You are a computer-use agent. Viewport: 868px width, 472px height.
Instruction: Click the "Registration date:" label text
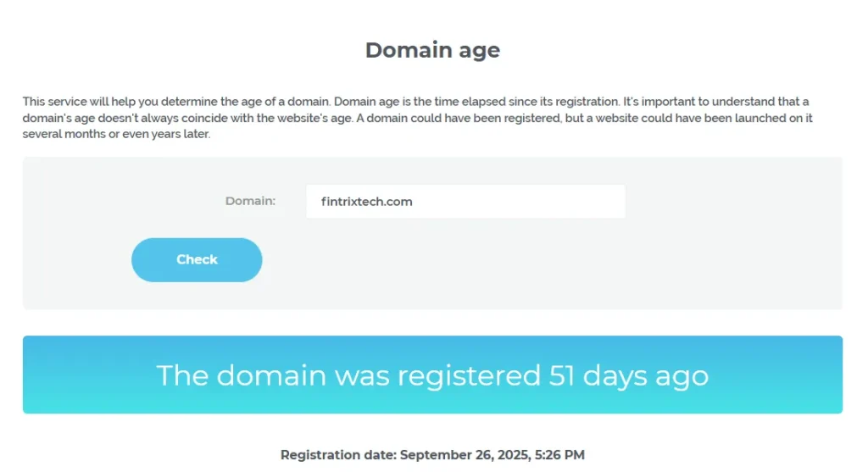338,455
